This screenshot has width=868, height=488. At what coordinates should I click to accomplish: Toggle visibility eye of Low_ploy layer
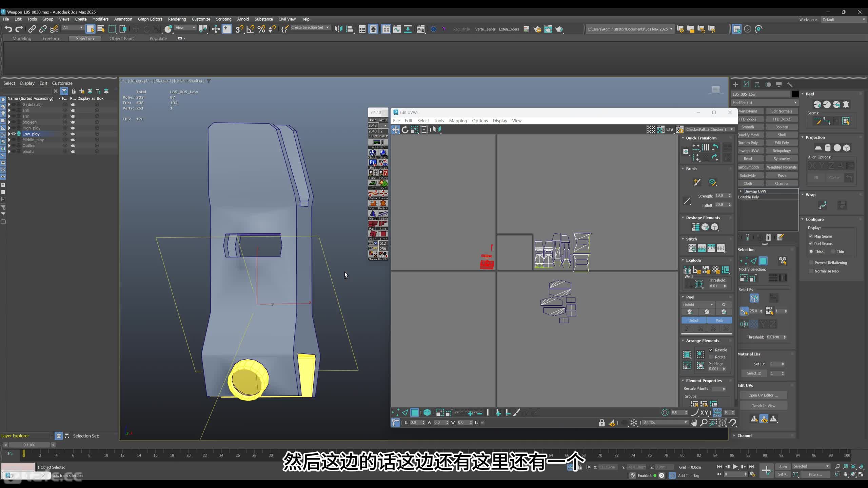pyautogui.click(x=14, y=134)
